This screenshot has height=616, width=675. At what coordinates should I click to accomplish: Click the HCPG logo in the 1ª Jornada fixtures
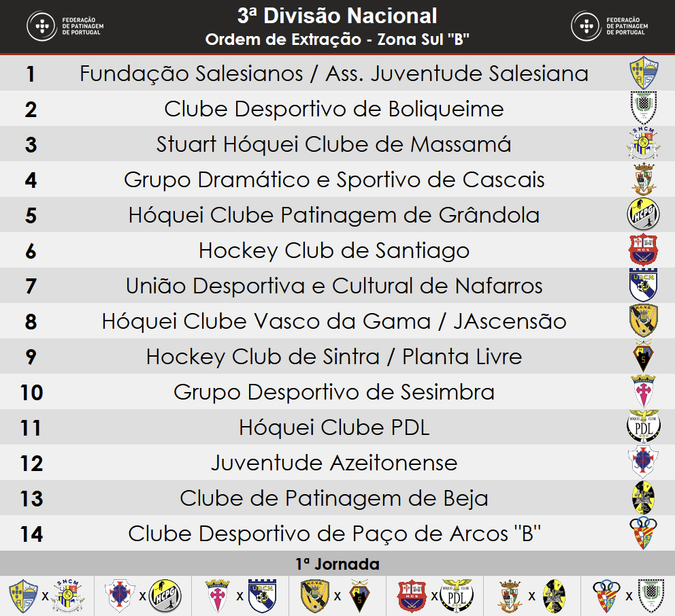(165, 596)
